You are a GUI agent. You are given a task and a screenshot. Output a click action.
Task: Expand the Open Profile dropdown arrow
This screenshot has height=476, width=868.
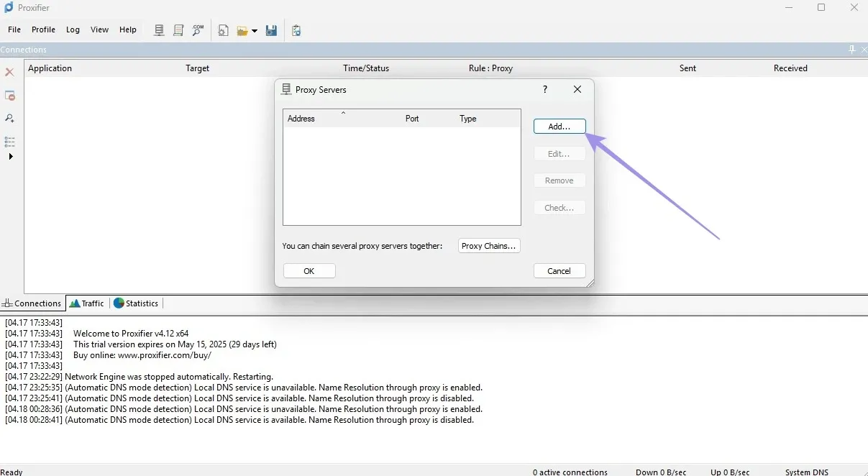[x=255, y=31]
